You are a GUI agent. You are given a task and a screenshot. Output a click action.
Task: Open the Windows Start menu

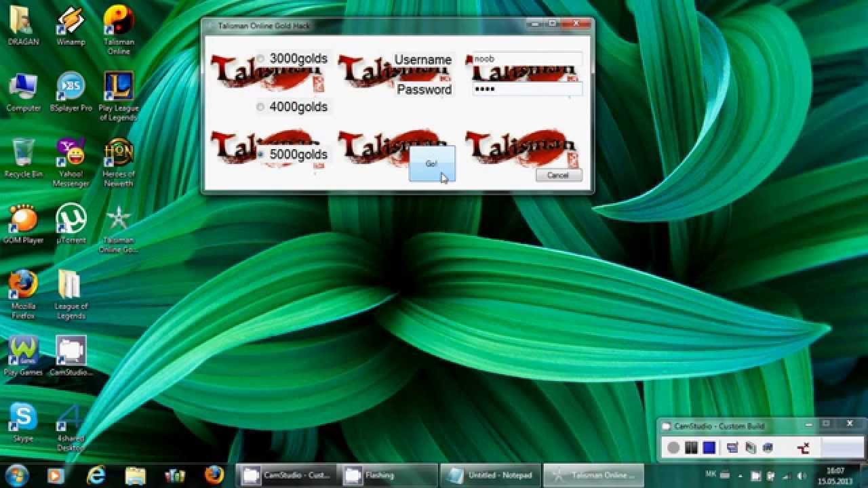(x=16, y=474)
